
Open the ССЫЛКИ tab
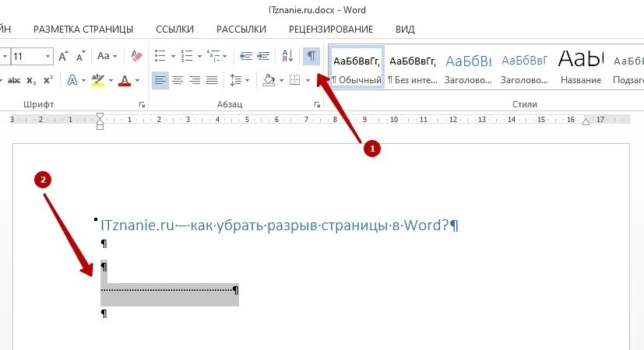point(174,30)
